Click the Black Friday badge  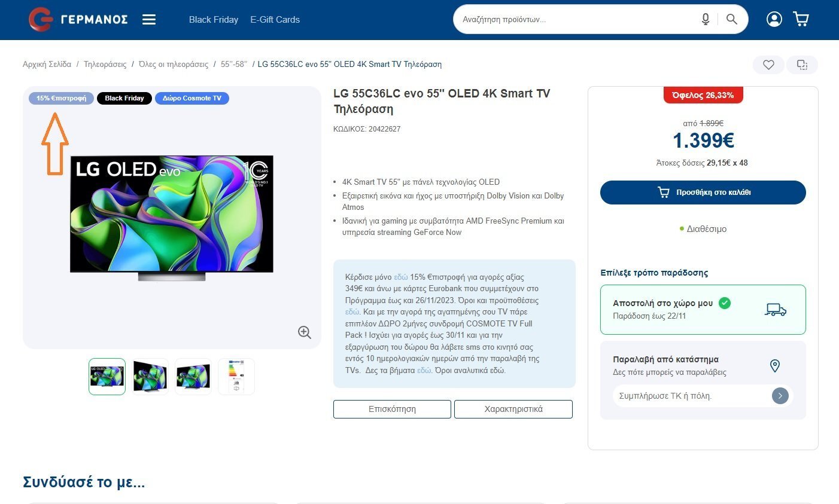pos(124,98)
